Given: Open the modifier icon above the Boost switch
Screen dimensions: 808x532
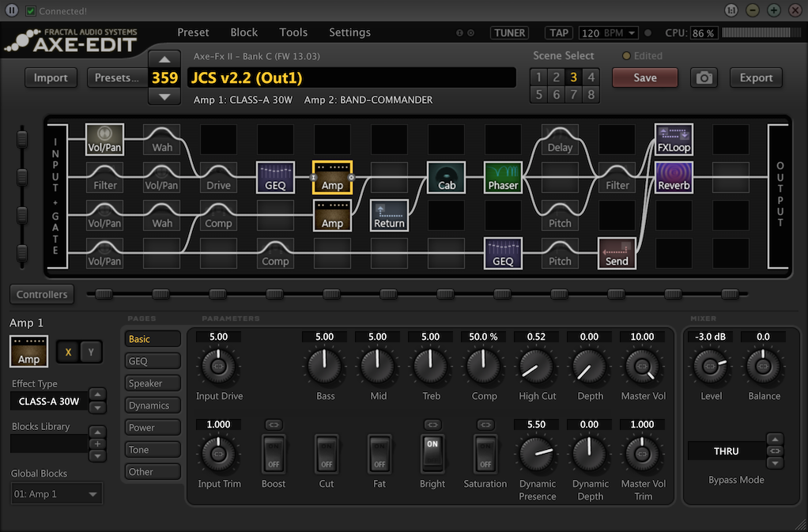Looking at the screenshot, I should pos(273,424).
